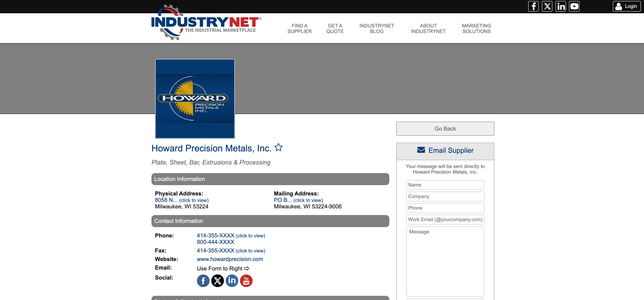The width and height of the screenshot is (644, 300).
Task: Click the Howard Precision Metals logo image
Action: tap(195, 99)
